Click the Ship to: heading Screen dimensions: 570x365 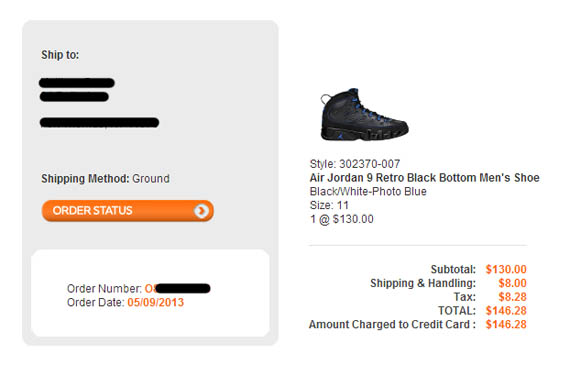coord(60,55)
